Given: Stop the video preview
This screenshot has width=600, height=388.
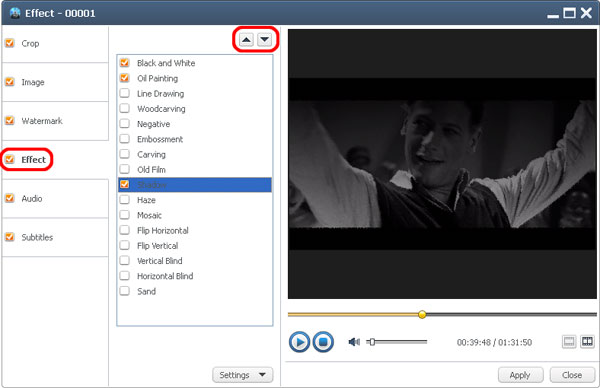Looking at the screenshot, I should (x=323, y=342).
